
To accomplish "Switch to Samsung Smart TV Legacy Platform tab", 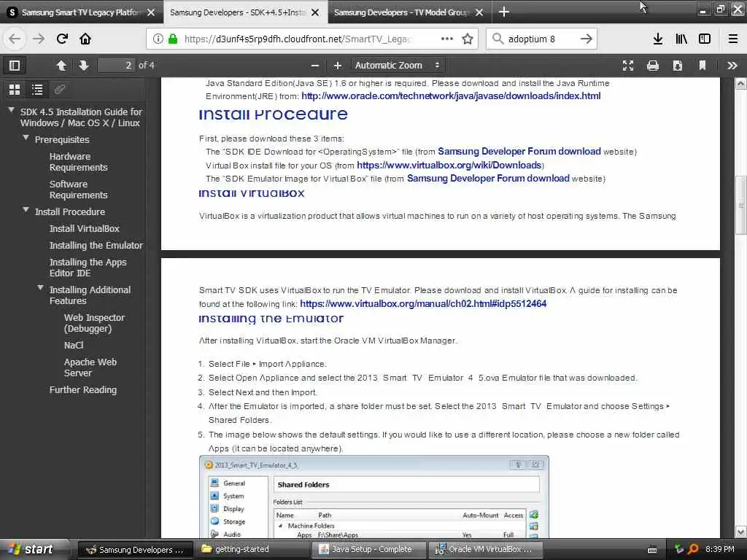I will [81, 12].
